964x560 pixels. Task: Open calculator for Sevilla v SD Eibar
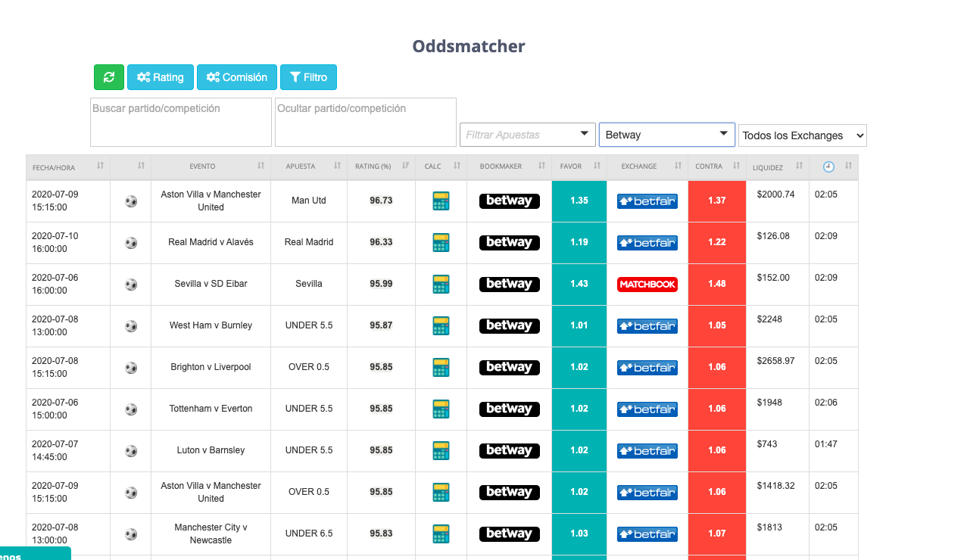click(441, 284)
